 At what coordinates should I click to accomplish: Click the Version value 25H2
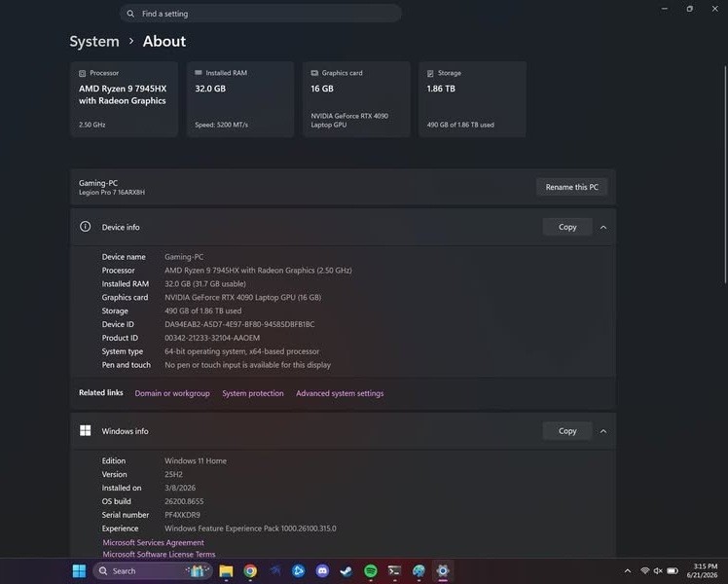(173, 474)
